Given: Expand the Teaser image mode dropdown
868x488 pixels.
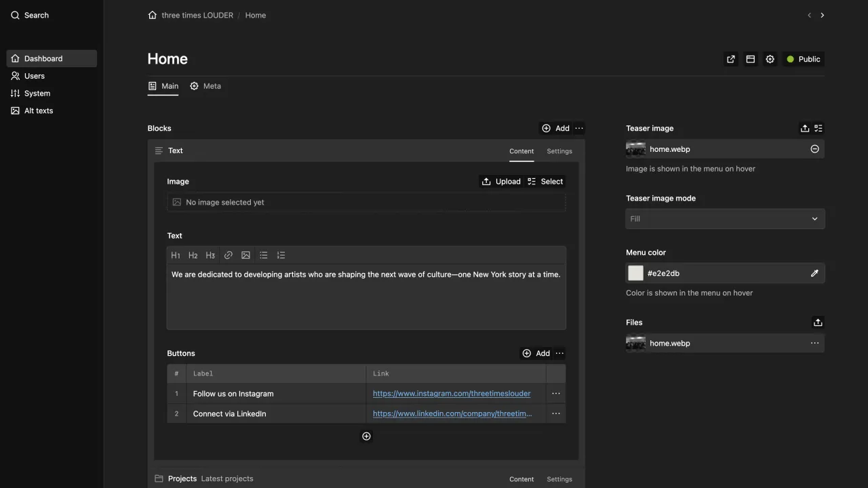Looking at the screenshot, I should pos(725,219).
